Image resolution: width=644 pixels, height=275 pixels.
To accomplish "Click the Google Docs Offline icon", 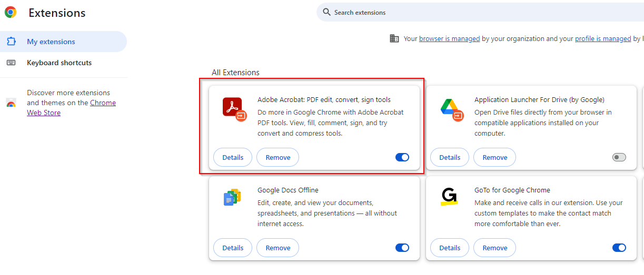I will pyautogui.click(x=232, y=197).
